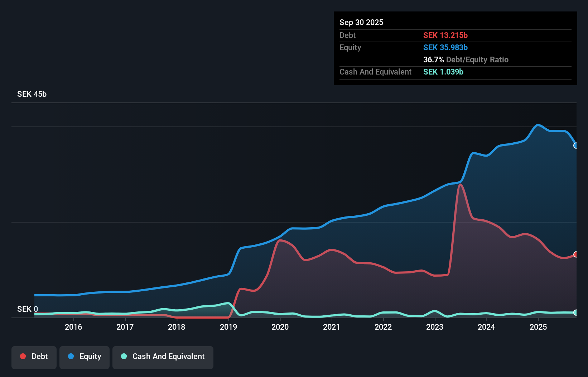Toggle the Cash And Equivalent legend button
Screen dimensions: 588x377
click(x=163, y=357)
